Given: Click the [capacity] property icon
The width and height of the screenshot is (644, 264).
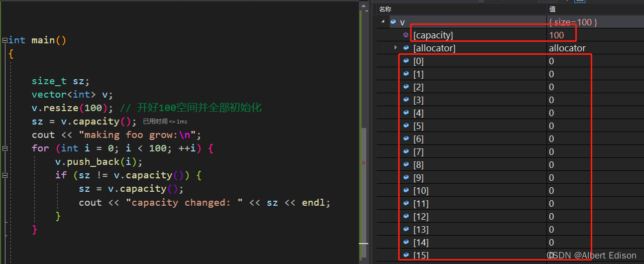Looking at the screenshot, I should tap(406, 35).
